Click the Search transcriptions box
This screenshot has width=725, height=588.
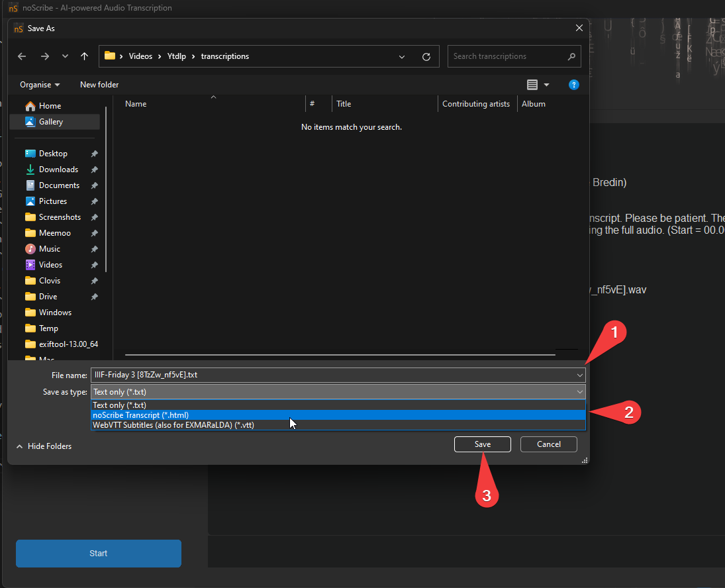point(507,57)
